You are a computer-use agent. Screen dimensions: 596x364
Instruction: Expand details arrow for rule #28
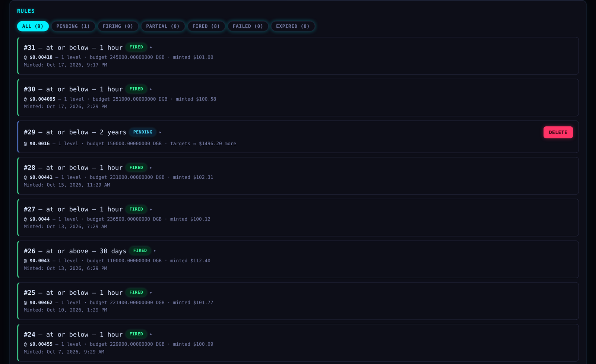pyautogui.click(x=151, y=168)
